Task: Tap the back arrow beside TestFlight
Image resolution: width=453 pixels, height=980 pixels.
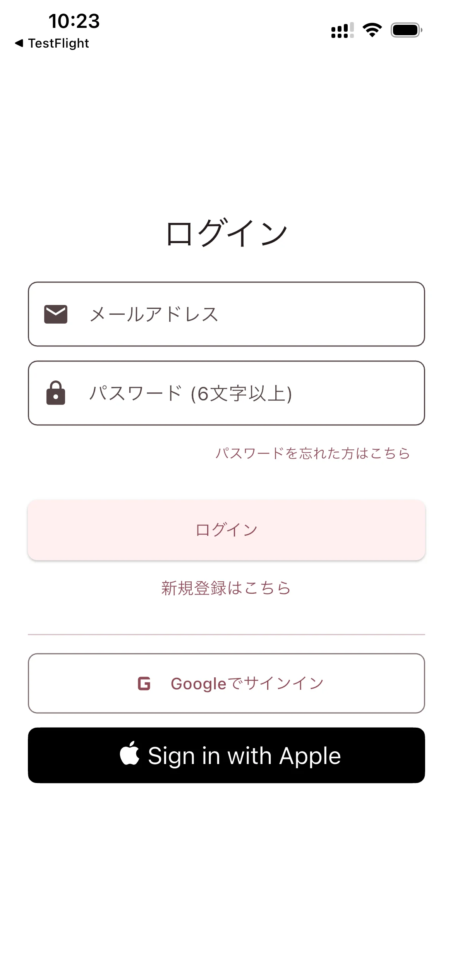Action: [19, 43]
